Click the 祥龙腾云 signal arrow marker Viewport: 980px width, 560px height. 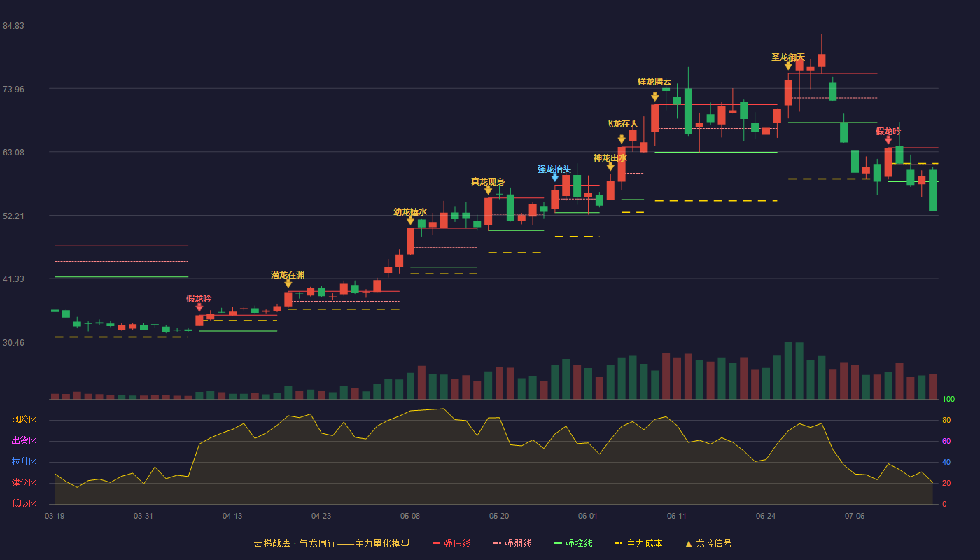point(654,97)
